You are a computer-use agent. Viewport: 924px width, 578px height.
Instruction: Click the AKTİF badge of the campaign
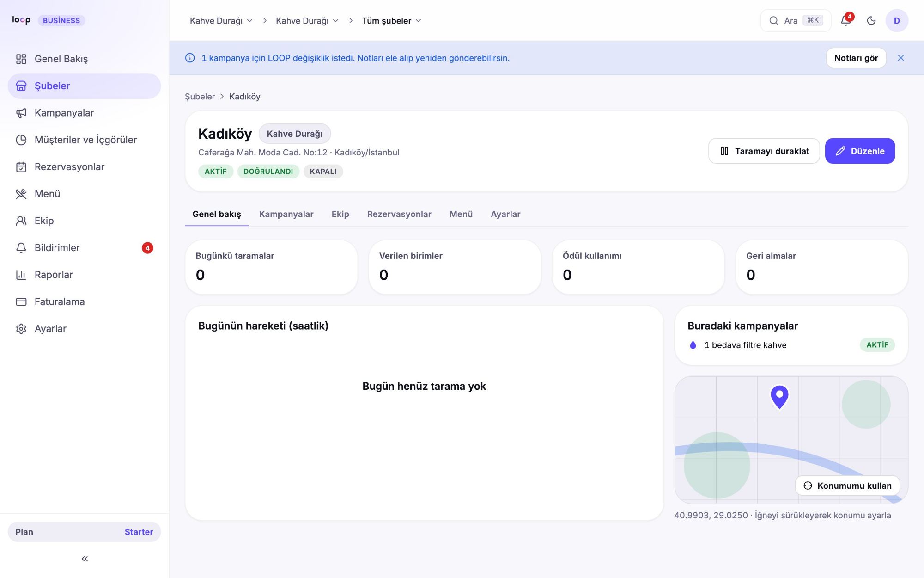(877, 345)
